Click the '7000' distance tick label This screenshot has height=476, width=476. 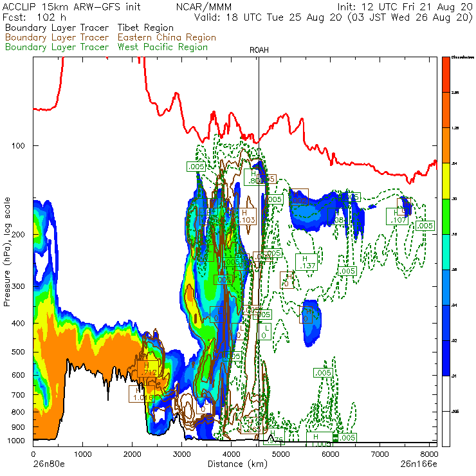point(380,454)
